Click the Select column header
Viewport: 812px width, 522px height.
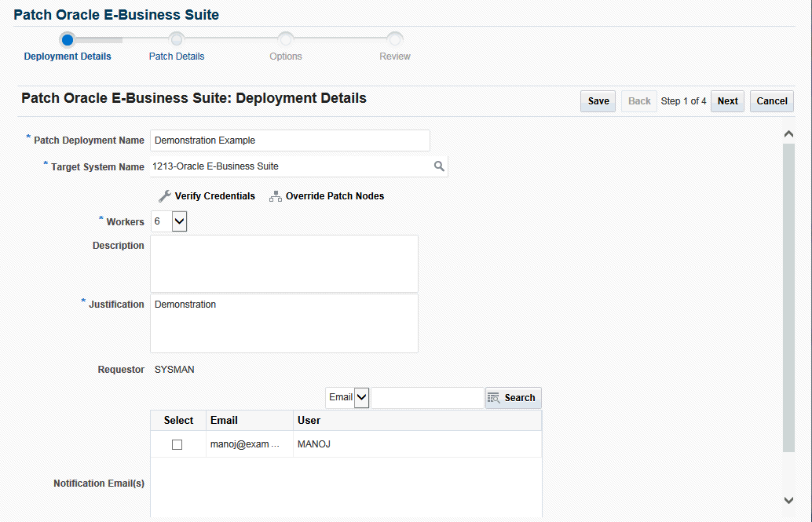(178, 421)
